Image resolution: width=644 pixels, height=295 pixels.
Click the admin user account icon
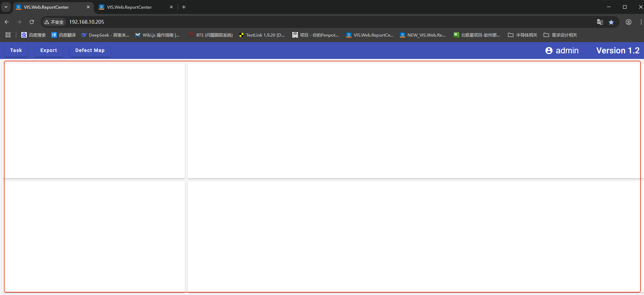tap(549, 51)
